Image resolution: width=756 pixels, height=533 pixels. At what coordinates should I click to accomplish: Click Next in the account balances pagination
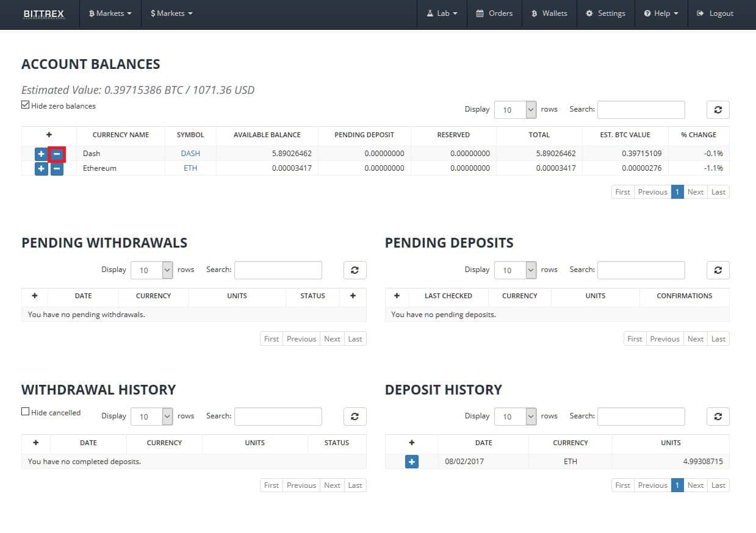click(695, 191)
